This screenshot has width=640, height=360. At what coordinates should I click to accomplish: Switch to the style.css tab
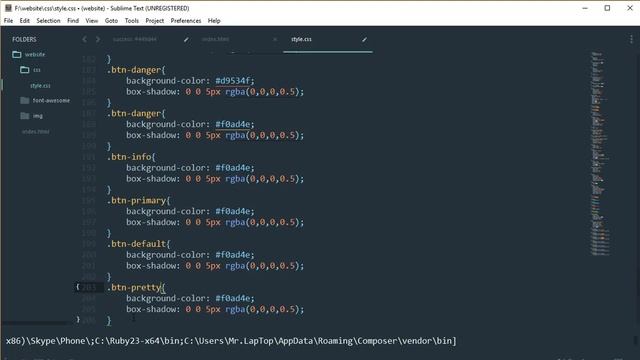[301, 39]
